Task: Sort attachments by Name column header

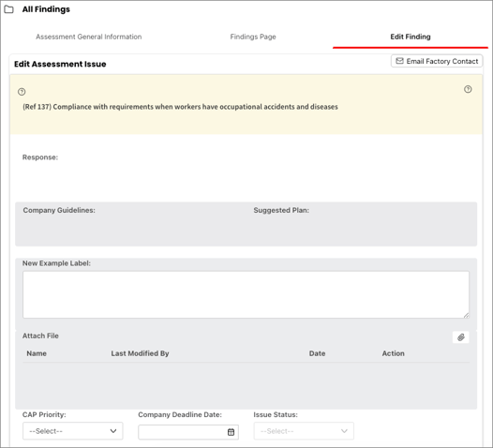Action: [37, 353]
